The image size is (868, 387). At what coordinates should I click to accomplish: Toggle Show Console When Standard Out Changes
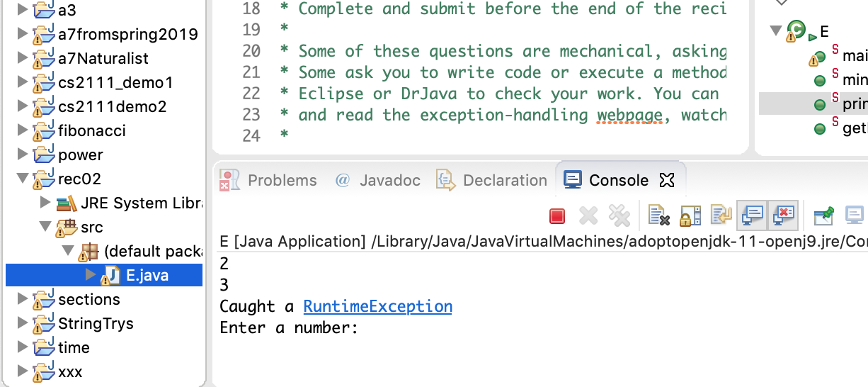[752, 215]
